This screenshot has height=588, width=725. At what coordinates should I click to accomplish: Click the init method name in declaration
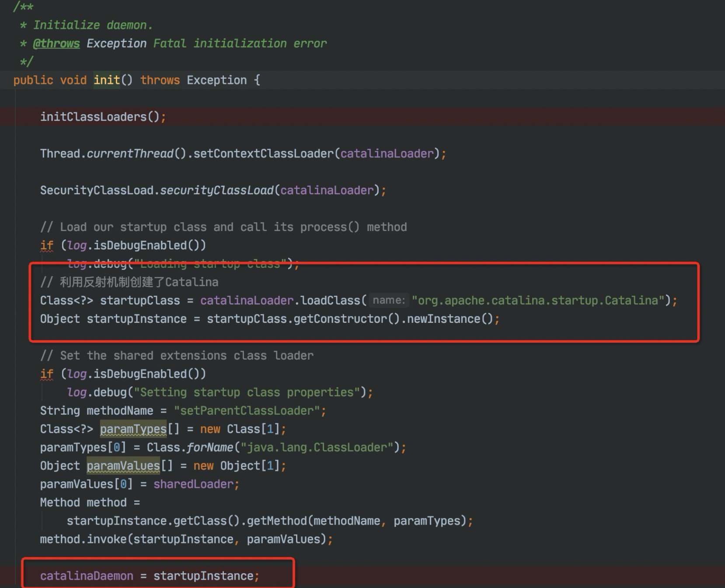point(107,80)
